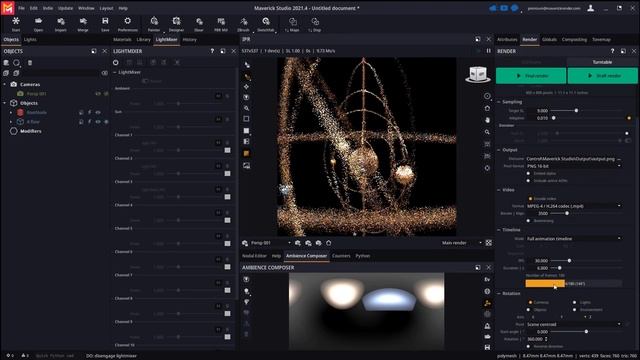Switch to the Materials tab

coord(122,40)
